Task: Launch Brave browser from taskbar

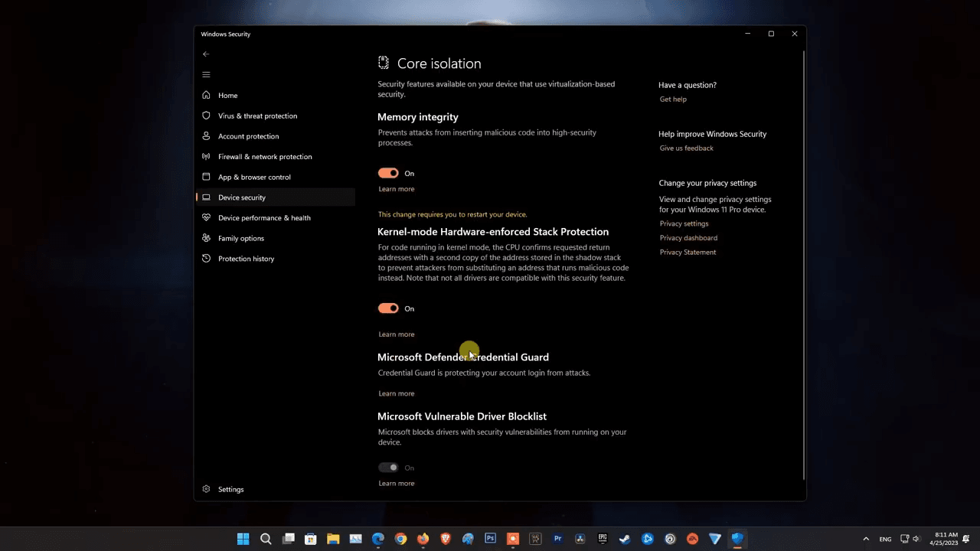Action: [x=446, y=539]
